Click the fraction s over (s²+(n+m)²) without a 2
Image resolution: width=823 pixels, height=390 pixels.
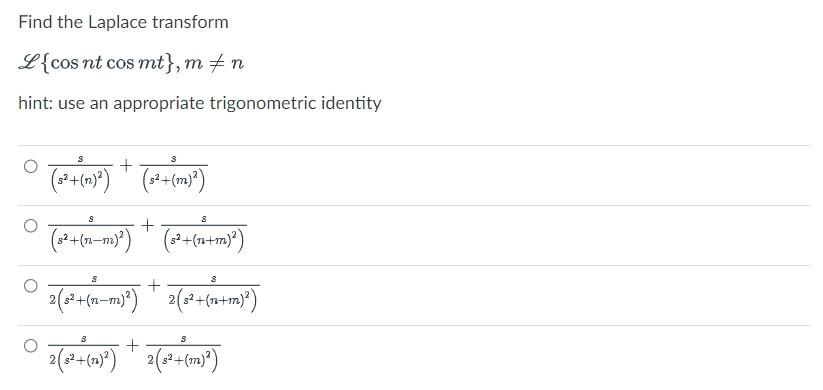tap(204, 234)
